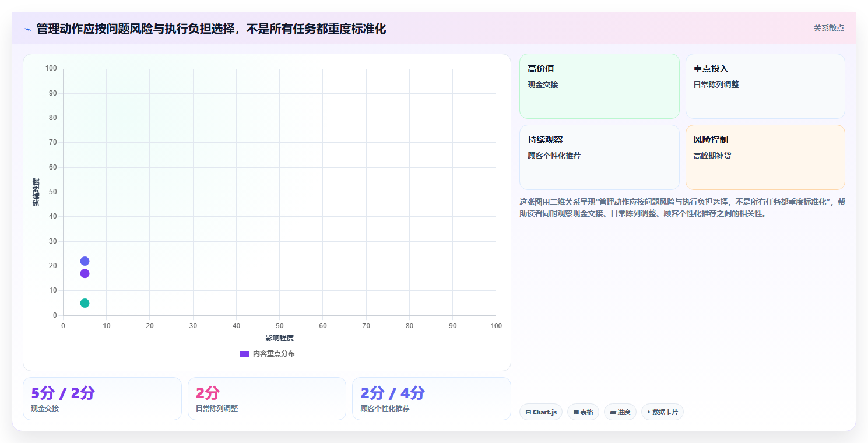The width and height of the screenshot is (868, 443).
Task: Open the 高价值 quadrant card
Action: [599, 86]
